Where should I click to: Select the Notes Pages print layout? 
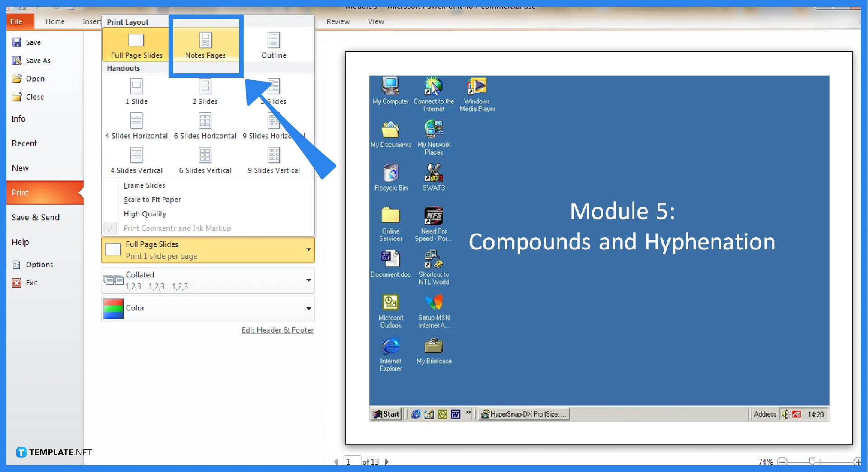206,44
